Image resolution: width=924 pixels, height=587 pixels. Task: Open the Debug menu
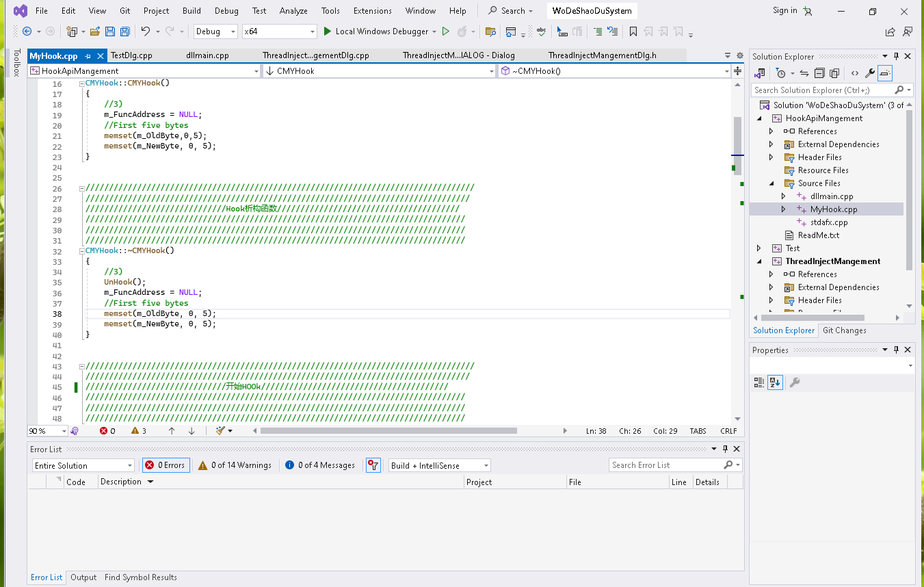(226, 11)
